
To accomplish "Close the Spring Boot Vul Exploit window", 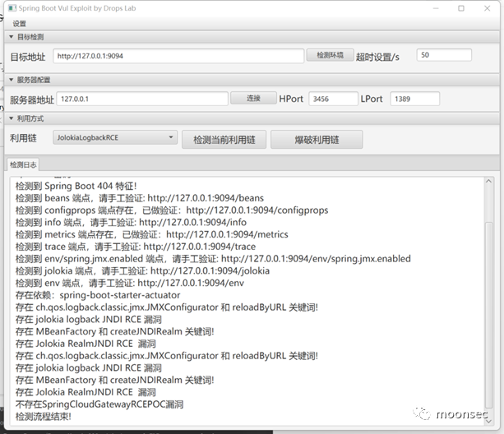I will pos(488,8).
